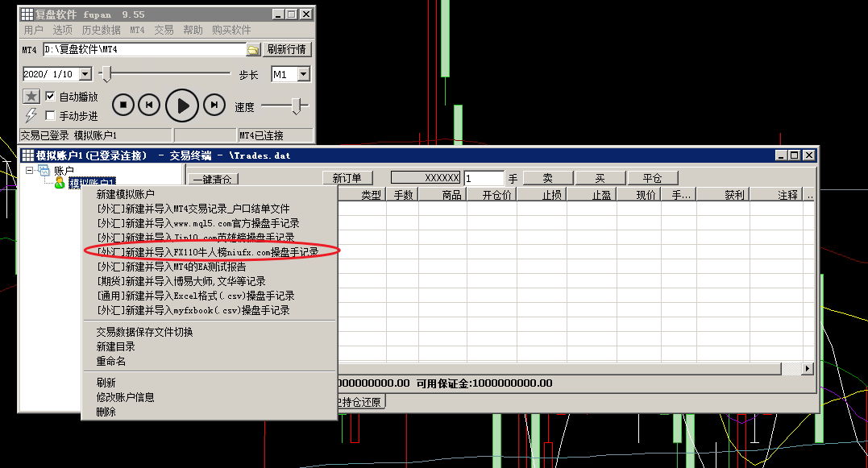
Task: Collapse the 账户 tree node
Action: click(30, 171)
